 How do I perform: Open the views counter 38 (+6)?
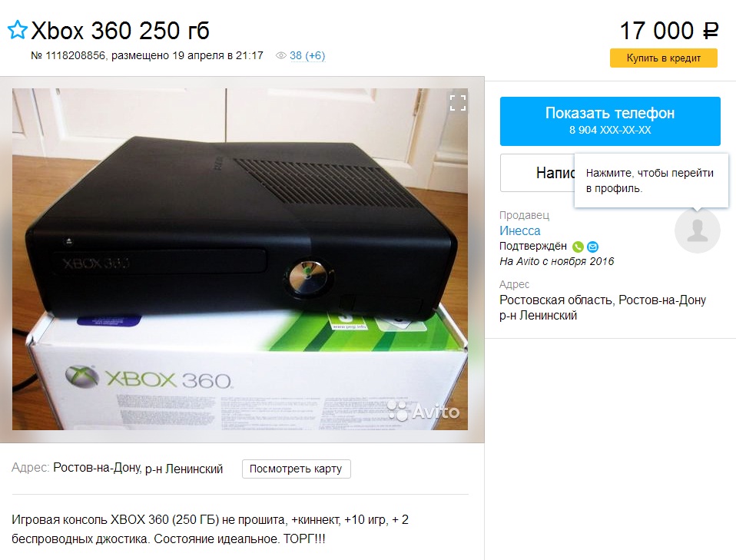click(x=307, y=55)
